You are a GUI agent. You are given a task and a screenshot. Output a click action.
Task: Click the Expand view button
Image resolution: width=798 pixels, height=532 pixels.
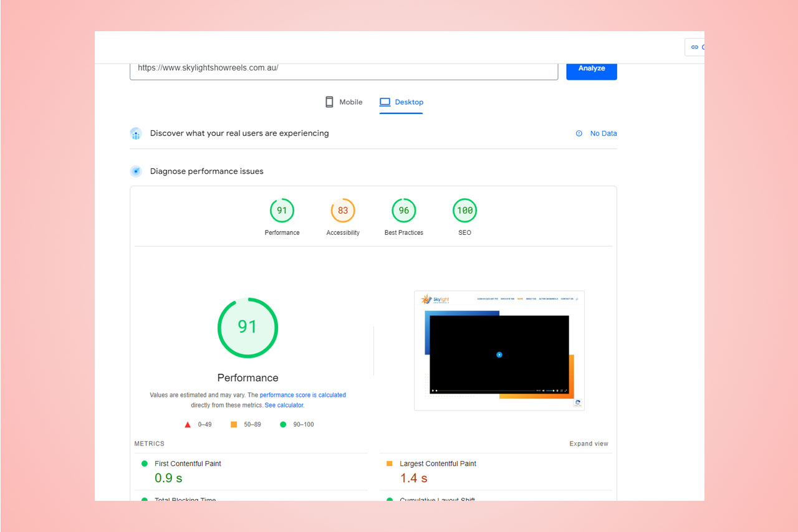point(589,444)
